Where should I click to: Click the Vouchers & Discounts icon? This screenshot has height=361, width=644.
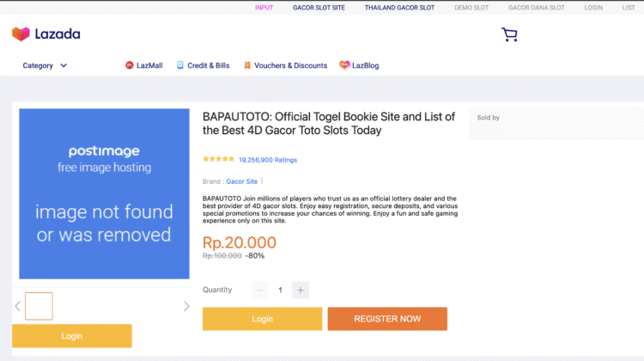click(247, 65)
